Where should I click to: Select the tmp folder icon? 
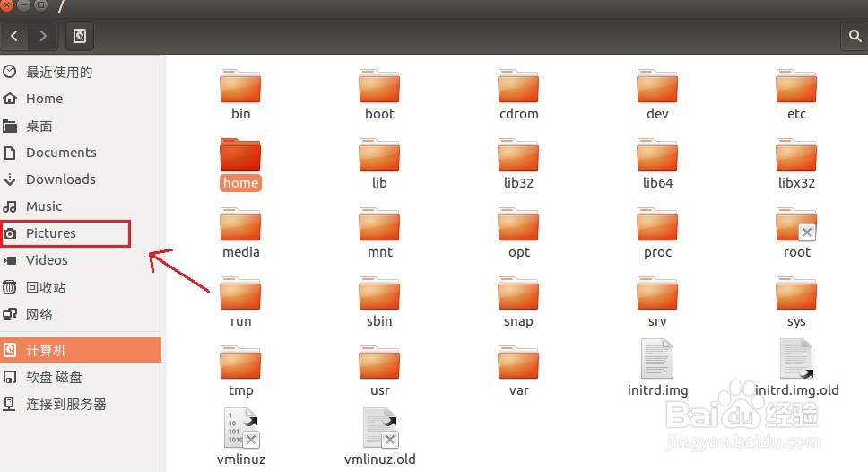pyautogui.click(x=240, y=363)
